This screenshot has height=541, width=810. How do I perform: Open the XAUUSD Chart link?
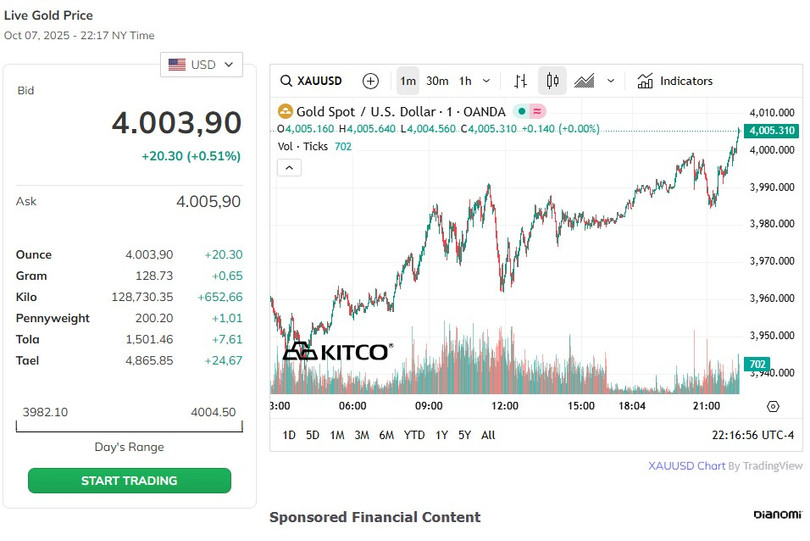pyautogui.click(x=685, y=465)
